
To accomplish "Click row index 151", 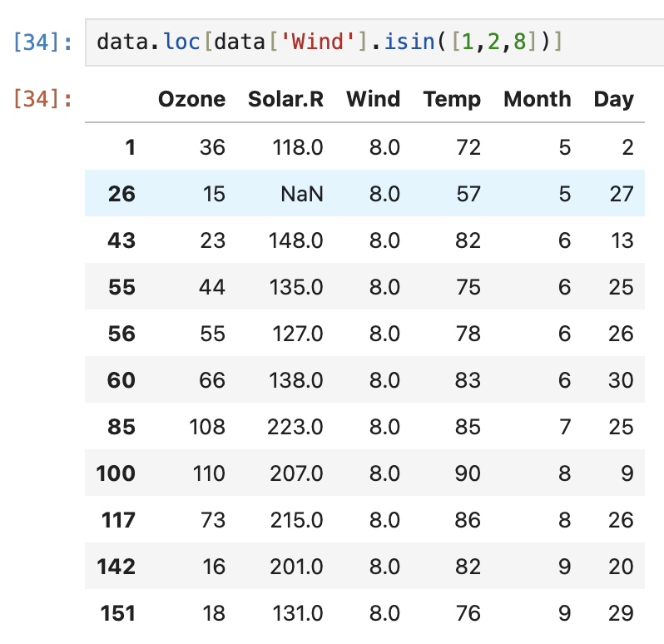I will (x=117, y=613).
